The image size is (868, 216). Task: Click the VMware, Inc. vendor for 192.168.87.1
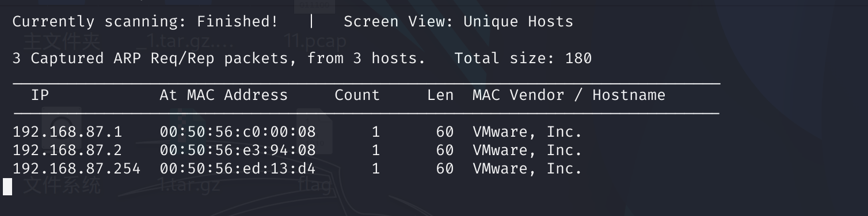(x=527, y=133)
